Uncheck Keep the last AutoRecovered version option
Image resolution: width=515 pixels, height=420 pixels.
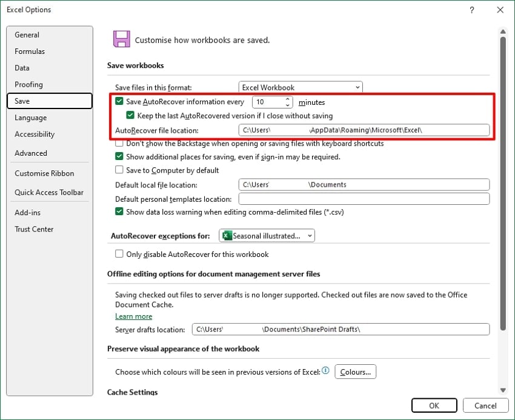[130, 115]
